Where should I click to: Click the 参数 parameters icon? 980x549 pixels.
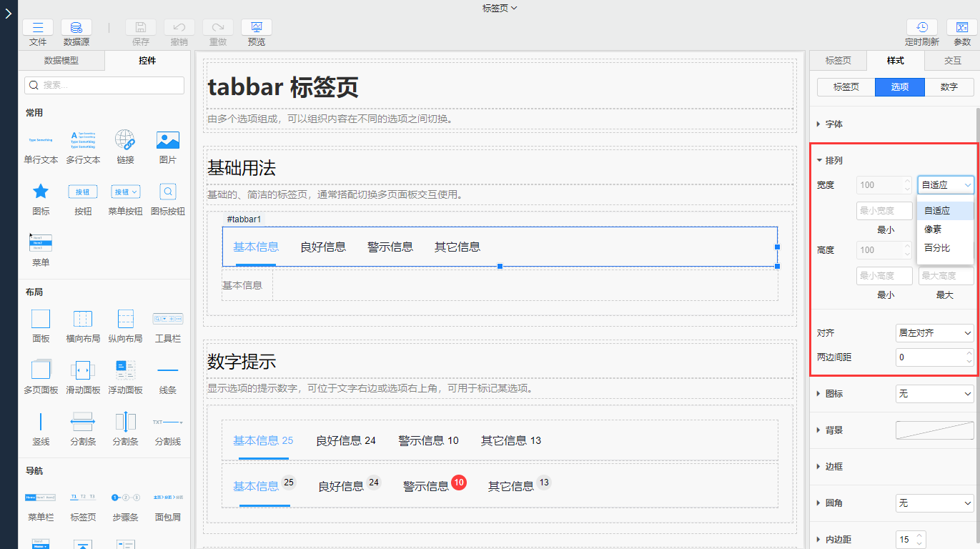click(x=962, y=28)
